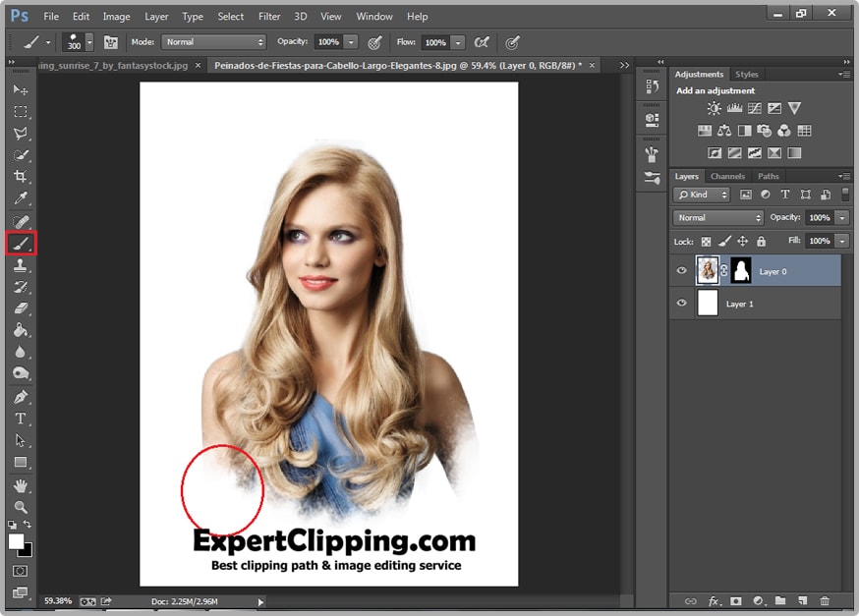The image size is (859, 616).
Task: Select the Hand tool
Action: click(x=21, y=485)
